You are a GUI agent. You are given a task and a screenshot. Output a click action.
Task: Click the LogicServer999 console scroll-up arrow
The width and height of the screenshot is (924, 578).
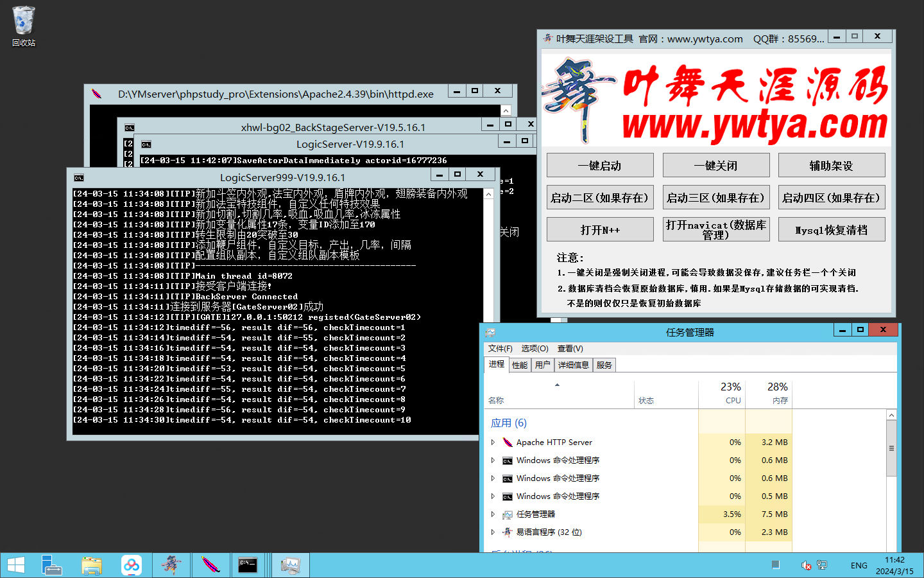[488, 194]
